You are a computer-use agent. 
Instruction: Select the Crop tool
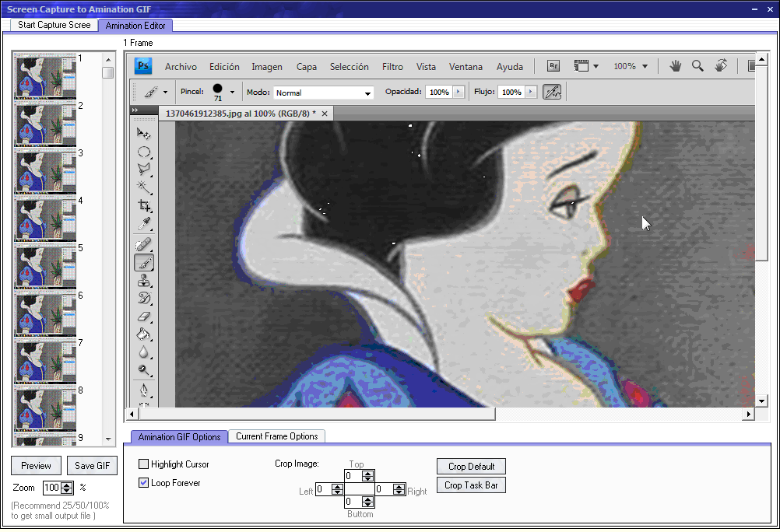coord(144,205)
